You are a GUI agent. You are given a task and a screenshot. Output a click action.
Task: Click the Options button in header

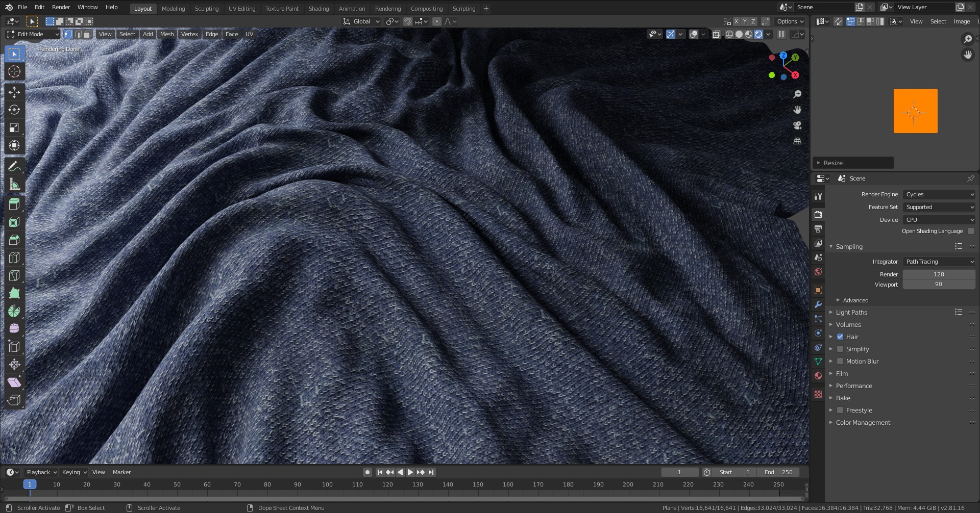coord(790,21)
